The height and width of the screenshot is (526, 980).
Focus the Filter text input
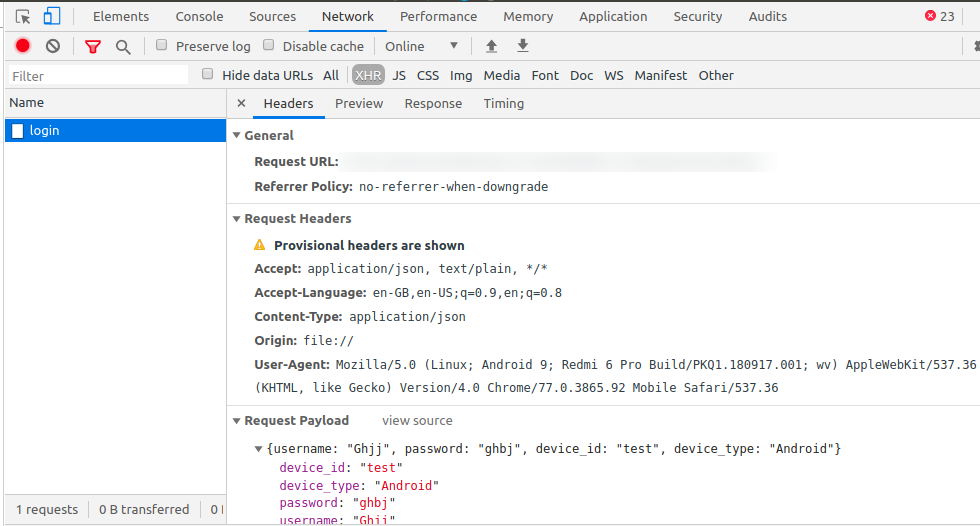(x=98, y=76)
